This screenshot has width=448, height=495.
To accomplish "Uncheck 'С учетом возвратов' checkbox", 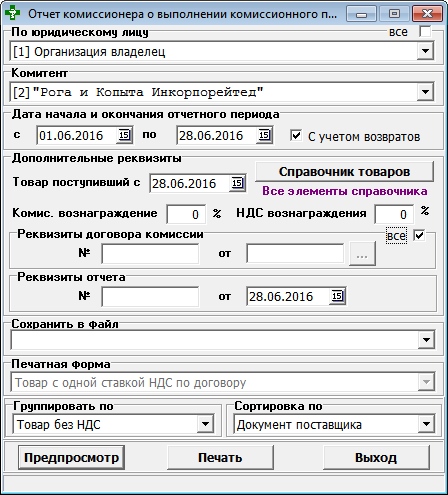I will (296, 136).
